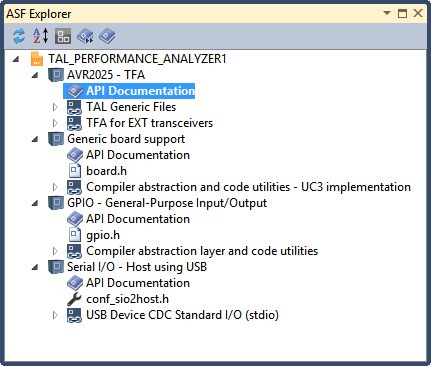The height and width of the screenshot is (366, 431).
Task: Click the TFA for EXT transceivers icon
Action: click(74, 123)
